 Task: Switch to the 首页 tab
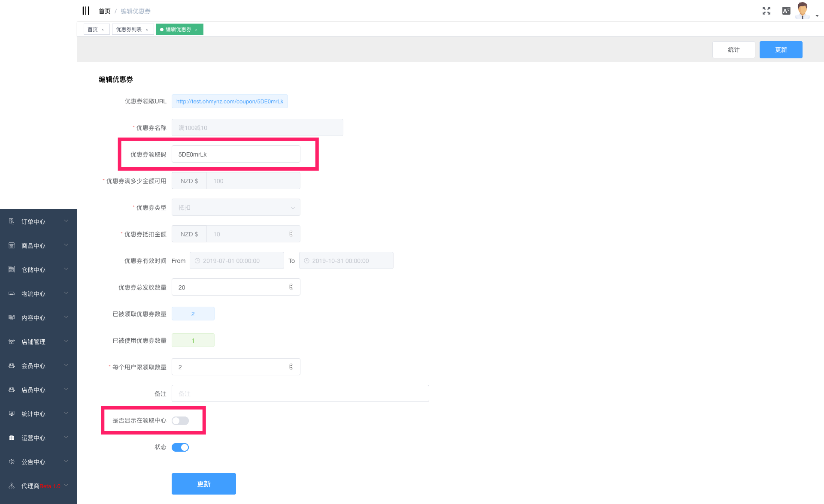click(x=93, y=30)
